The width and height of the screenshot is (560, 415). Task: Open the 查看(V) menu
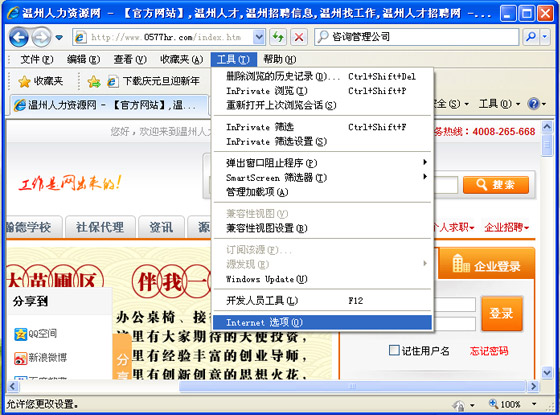click(130, 59)
